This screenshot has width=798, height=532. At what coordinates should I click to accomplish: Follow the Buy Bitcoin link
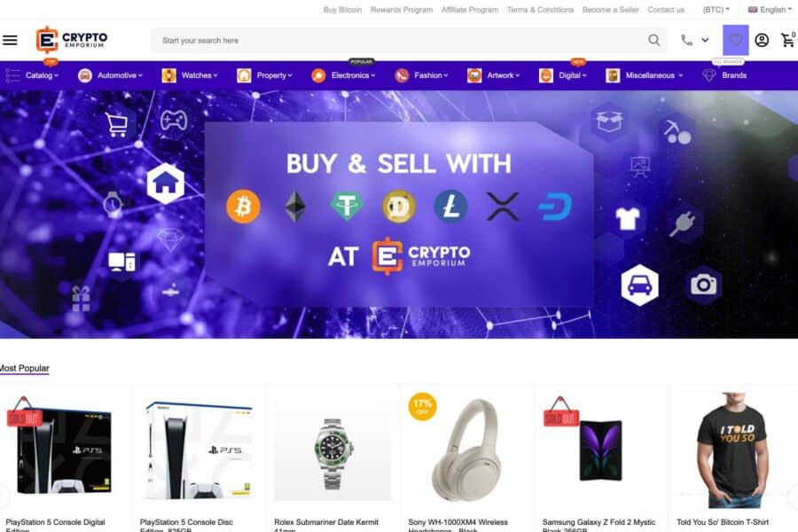pyautogui.click(x=342, y=10)
